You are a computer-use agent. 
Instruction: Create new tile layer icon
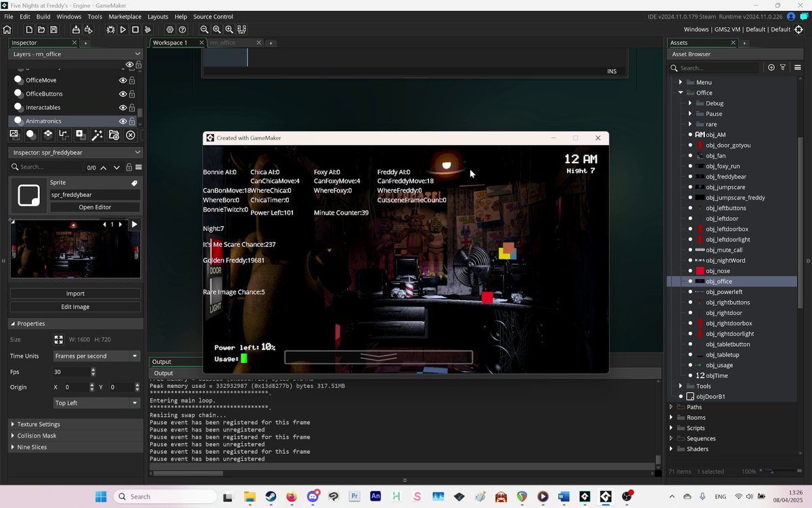coord(47,135)
